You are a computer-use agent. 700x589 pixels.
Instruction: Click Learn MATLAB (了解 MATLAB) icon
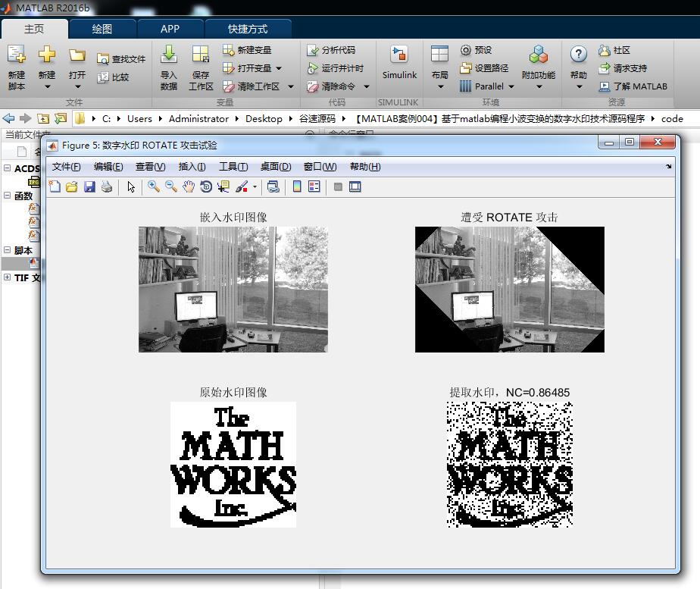click(x=604, y=86)
